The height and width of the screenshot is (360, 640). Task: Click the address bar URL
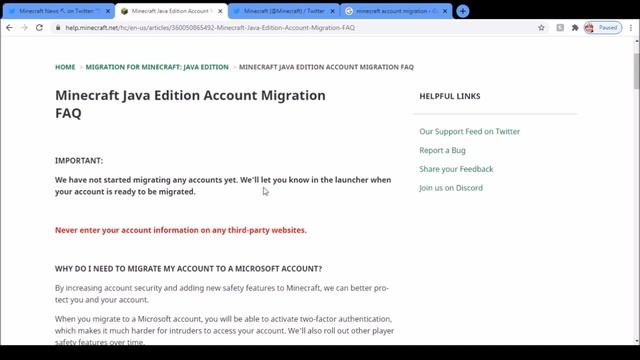pos(210,28)
